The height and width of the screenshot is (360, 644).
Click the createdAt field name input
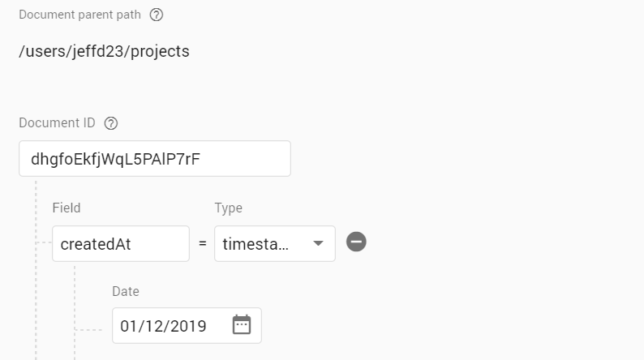120,243
